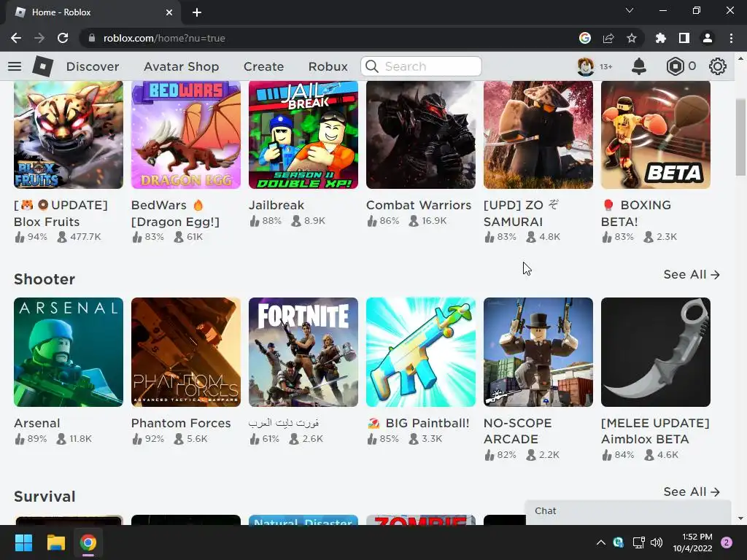Open the Robux balance icon
This screenshot has height=560, width=747.
pyautogui.click(x=675, y=66)
